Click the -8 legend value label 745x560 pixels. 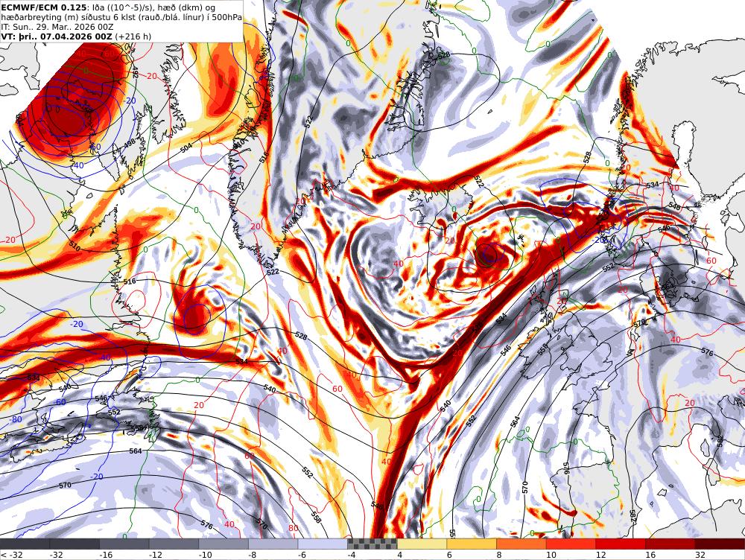[254, 555]
